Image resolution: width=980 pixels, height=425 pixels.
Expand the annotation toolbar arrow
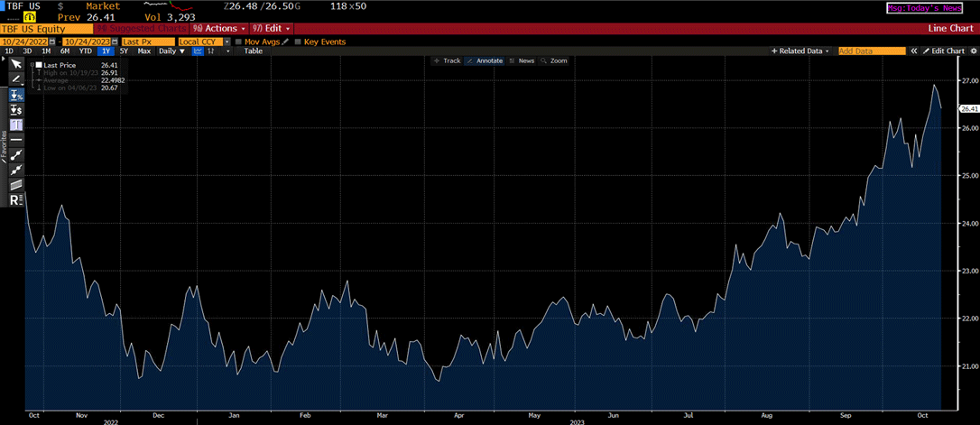point(3,59)
